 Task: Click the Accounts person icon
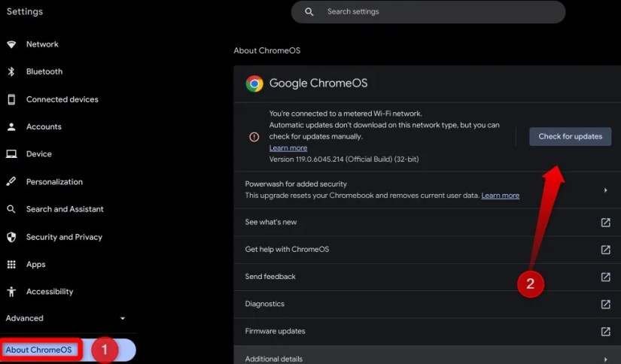click(x=11, y=126)
